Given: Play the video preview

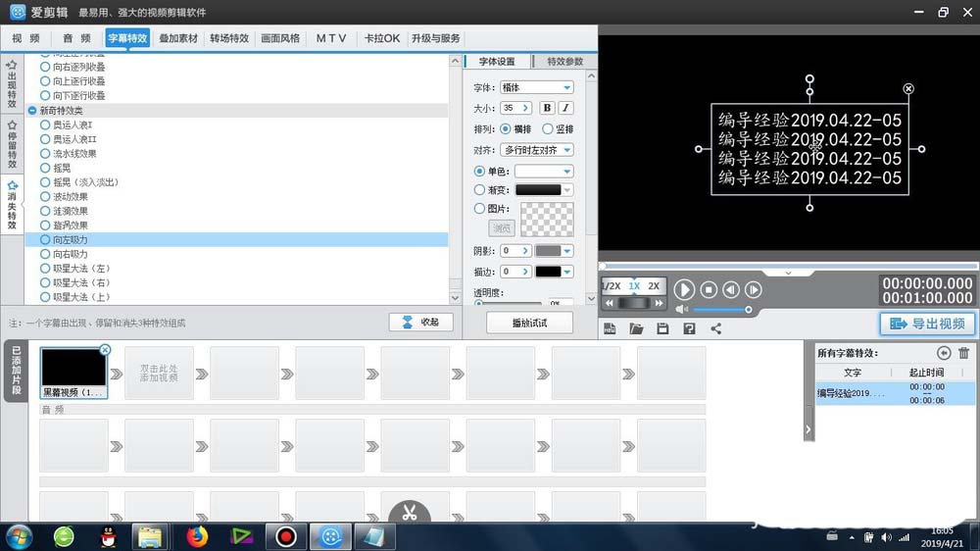Looking at the screenshot, I should 684,289.
